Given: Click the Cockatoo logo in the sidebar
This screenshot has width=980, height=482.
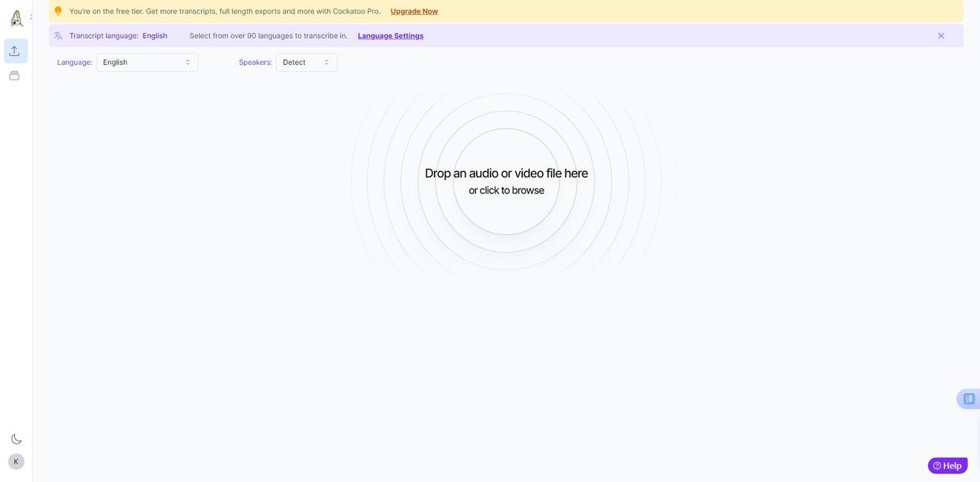Looking at the screenshot, I should (x=16, y=17).
